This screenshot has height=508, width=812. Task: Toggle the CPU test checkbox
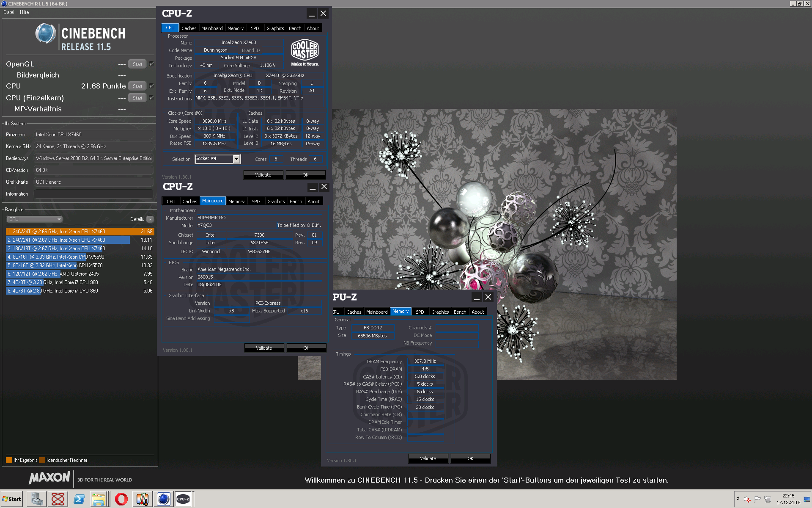pyautogui.click(x=151, y=86)
